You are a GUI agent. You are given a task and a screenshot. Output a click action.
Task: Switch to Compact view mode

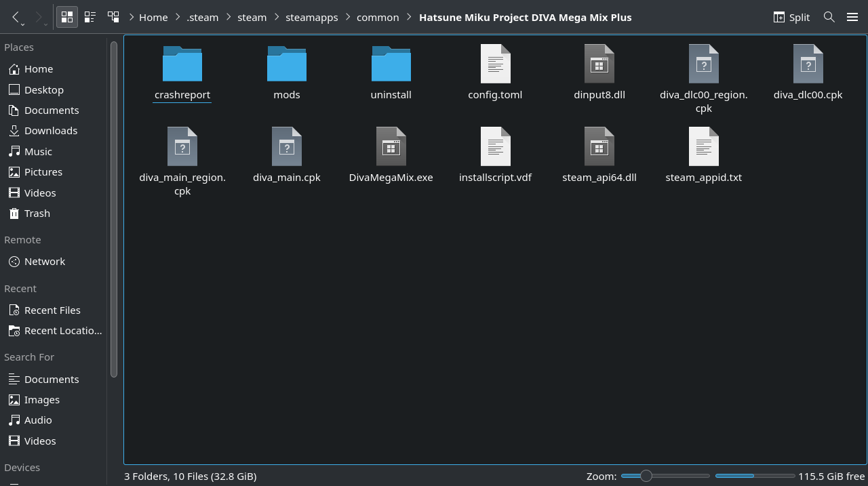90,17
